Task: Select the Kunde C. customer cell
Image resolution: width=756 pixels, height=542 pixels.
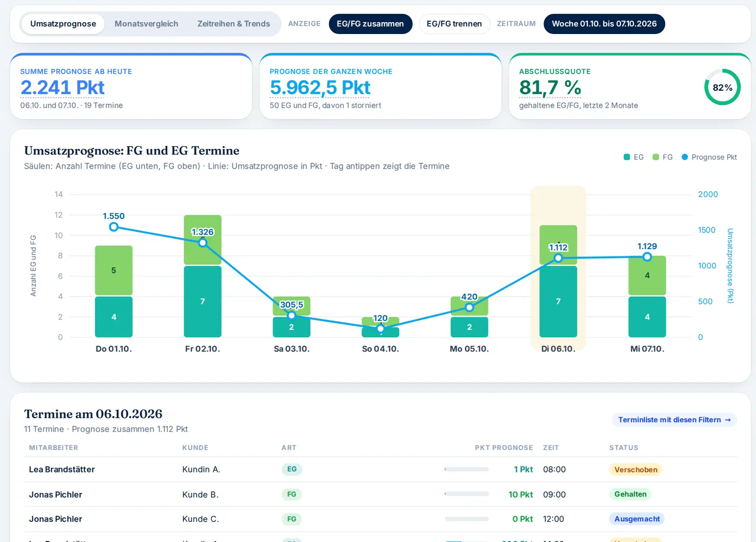Action: tap(200, 519)
